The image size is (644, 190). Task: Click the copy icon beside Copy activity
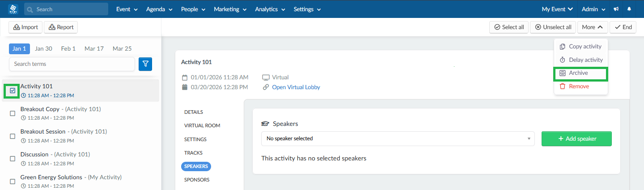coord(563,47)
